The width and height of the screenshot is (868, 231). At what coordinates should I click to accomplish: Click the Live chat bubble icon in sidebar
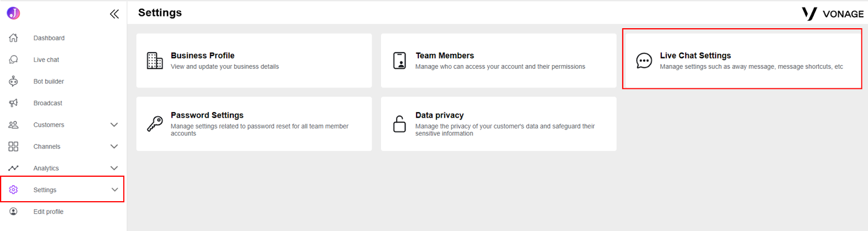click(14, 60)
